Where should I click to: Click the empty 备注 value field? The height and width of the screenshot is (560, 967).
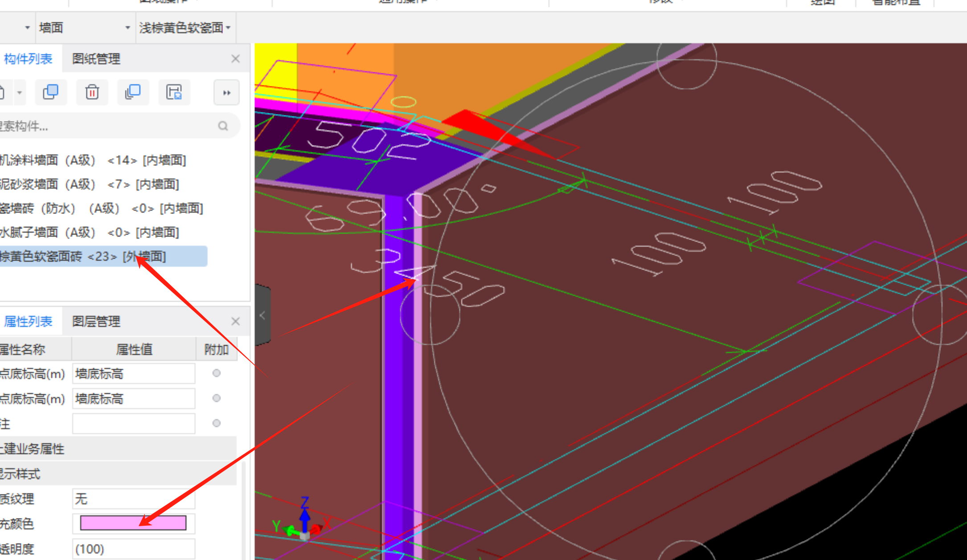click(x=134, y=423)
